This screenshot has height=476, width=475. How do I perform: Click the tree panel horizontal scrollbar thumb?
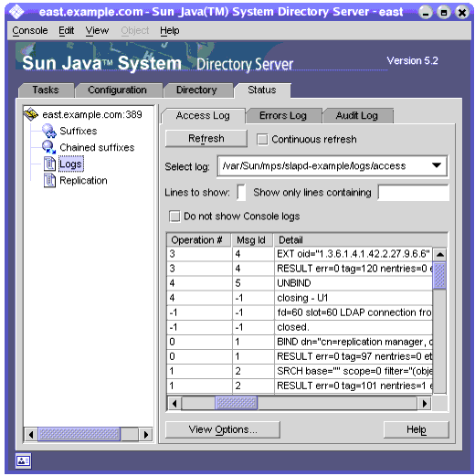(79, 434)
